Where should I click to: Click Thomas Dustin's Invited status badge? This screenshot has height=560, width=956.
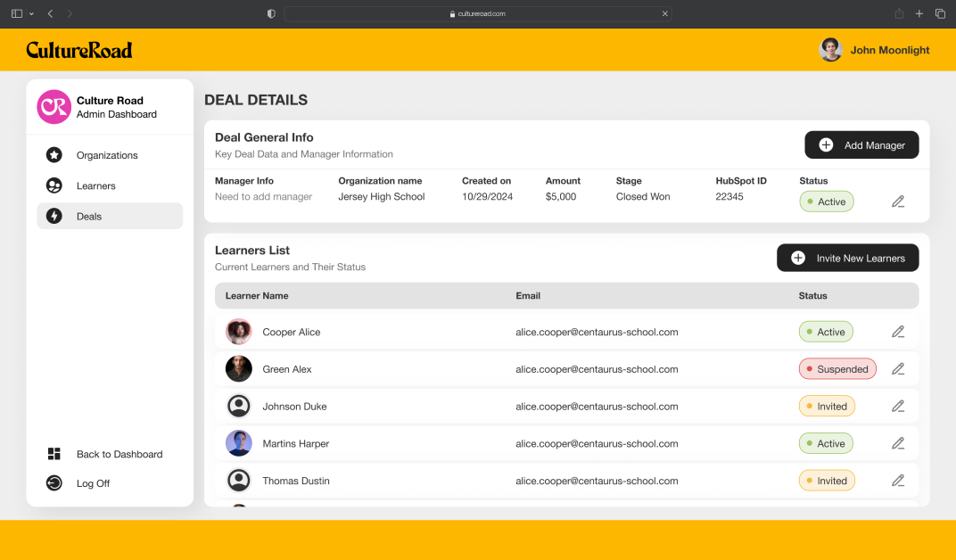(x=827, y=480)
